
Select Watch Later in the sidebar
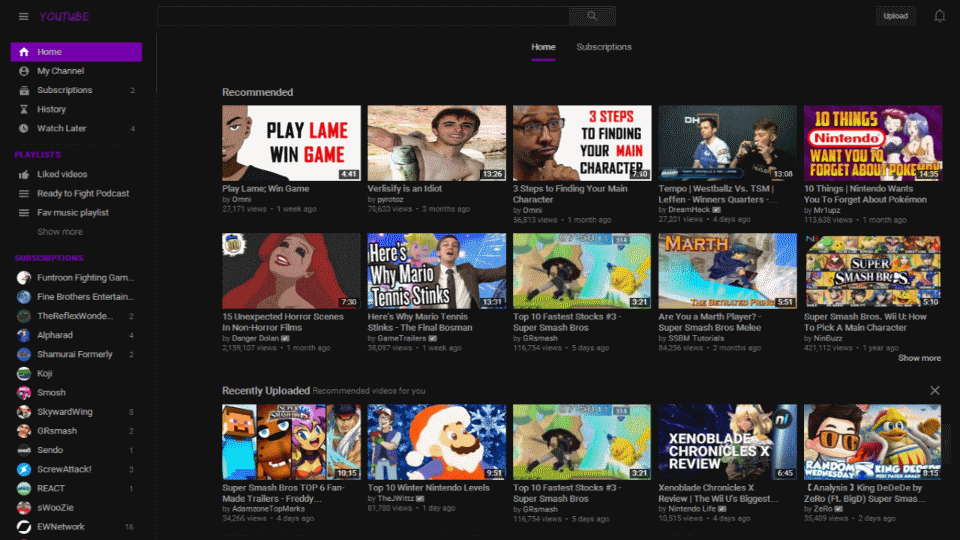pos(76,128)
